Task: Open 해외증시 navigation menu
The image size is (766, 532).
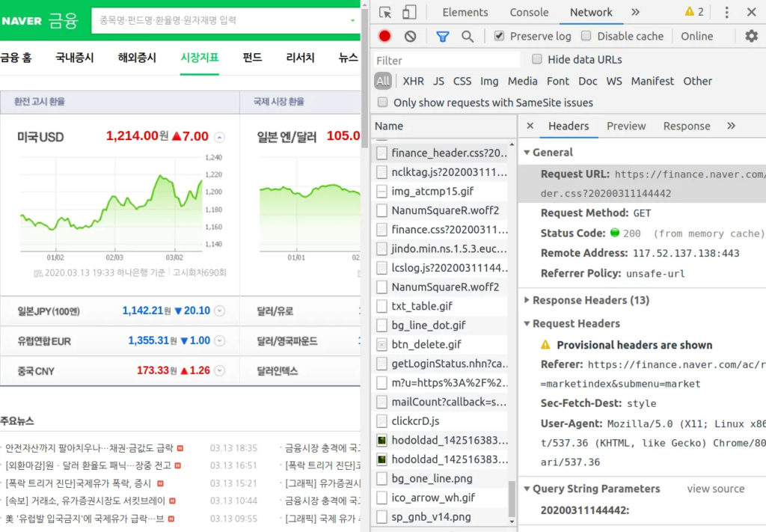Action: pos(138,58)
